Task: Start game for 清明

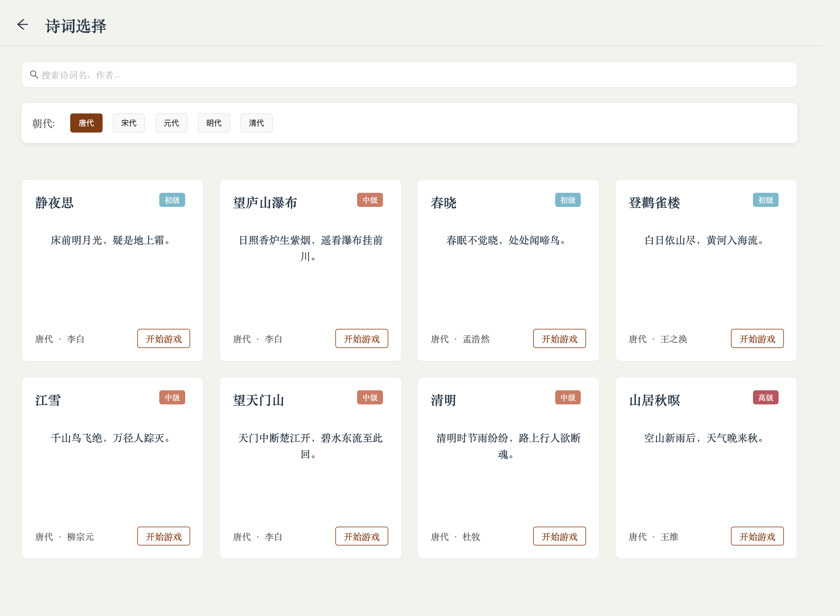Action: (559, 536)
